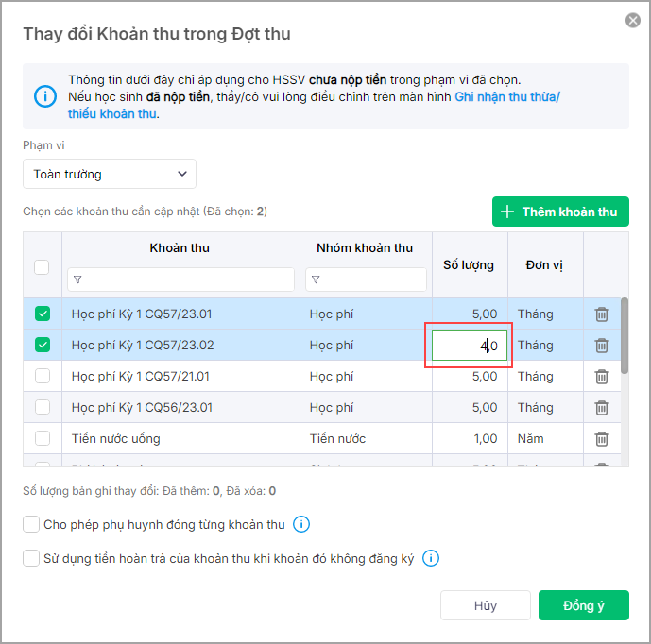
Task: Toggle the select-all checkbox in table header
Action: 43,267
